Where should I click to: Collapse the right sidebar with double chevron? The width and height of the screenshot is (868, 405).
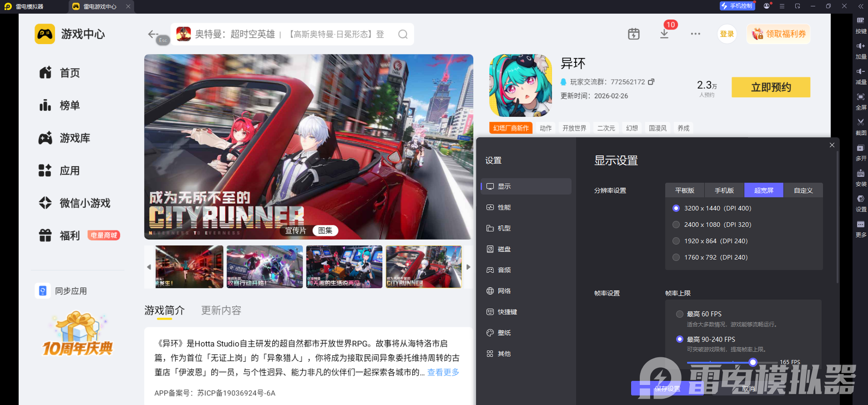[x=860, y=6]
